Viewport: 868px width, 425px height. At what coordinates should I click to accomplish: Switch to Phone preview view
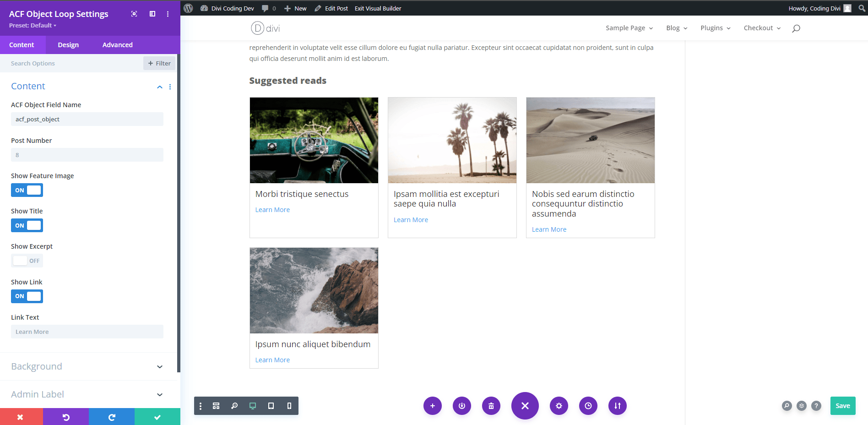288,406
